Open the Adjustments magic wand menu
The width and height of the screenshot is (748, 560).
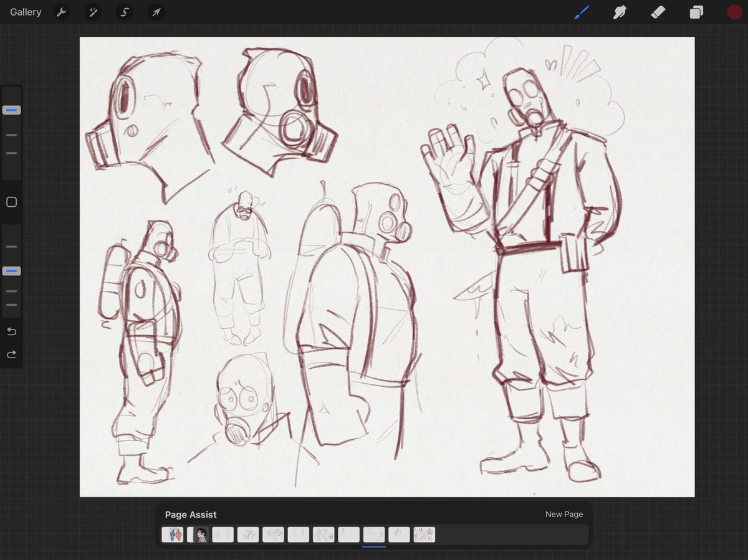pyautogui.click(x=93, y=12)
